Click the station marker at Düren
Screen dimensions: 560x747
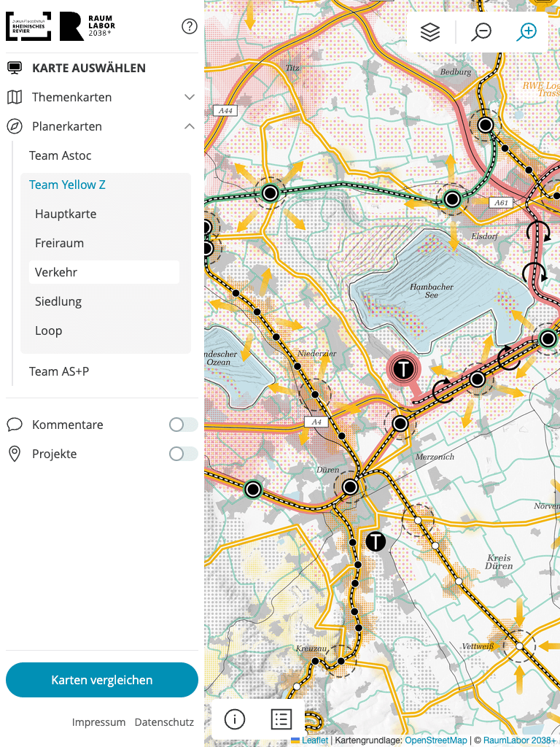350,487
